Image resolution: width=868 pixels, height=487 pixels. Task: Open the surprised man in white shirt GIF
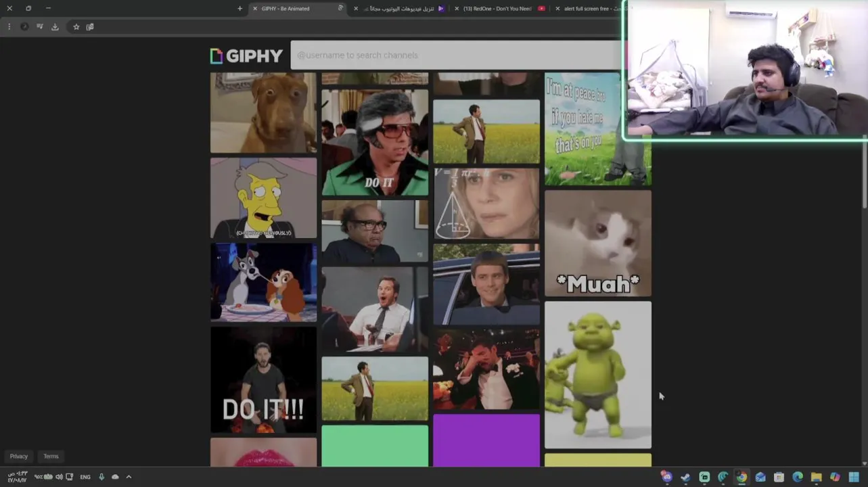(375, 310)
